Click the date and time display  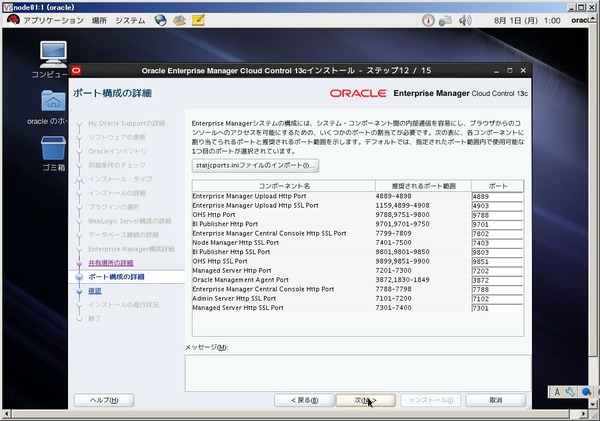(527, 21)
